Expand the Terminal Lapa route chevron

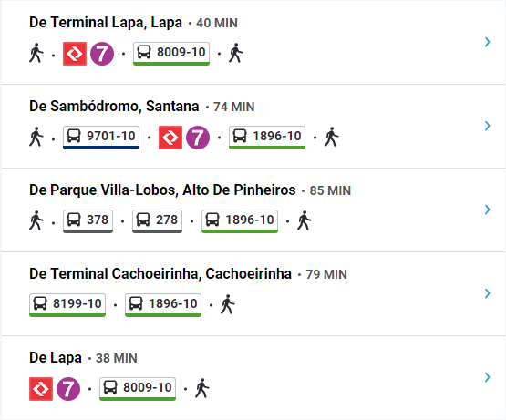(x=487, y=42)
